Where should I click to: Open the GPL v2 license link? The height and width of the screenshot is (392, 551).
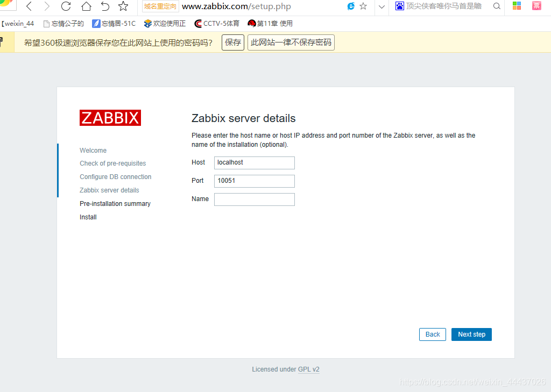point(308,369)
